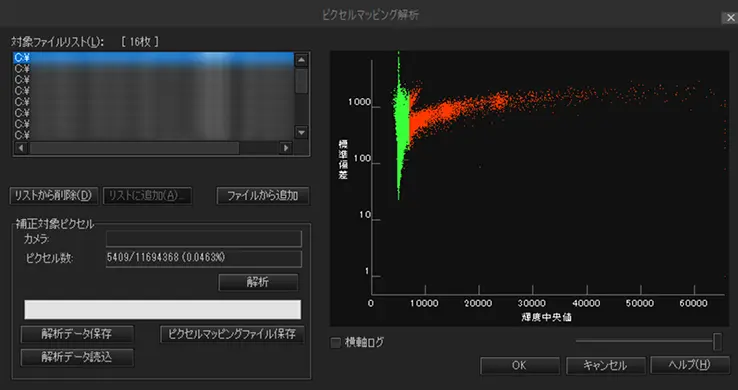Image resolution: width=738 pixels, height=390 pixels.
Task: Select the second file in the list
Action: (x=153, y=69)
